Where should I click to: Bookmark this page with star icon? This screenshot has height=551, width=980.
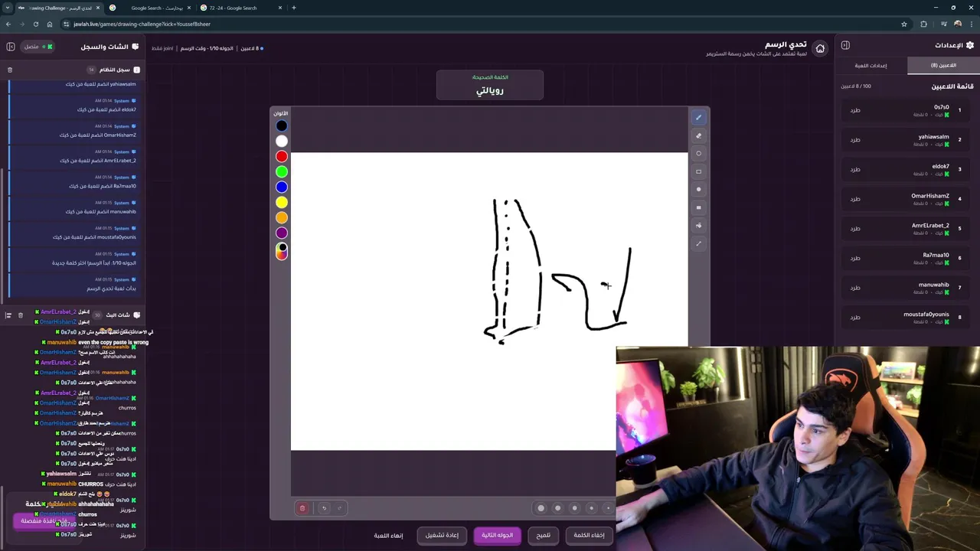point(904,24)
